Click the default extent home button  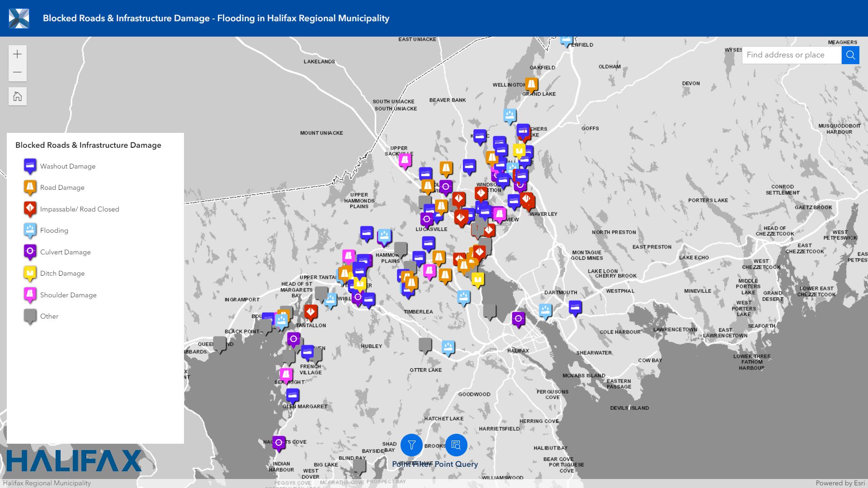click(17, 96)
